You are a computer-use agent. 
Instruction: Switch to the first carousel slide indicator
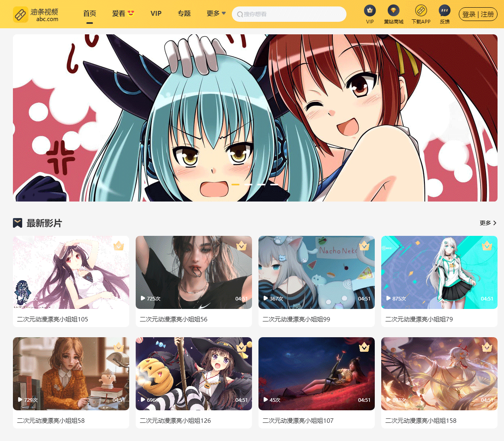point(235,185)
